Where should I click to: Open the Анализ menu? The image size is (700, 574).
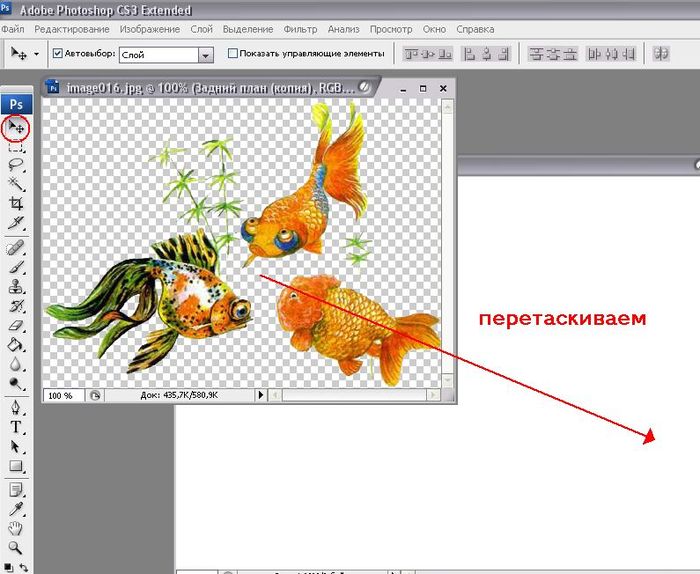click(344, 29)
